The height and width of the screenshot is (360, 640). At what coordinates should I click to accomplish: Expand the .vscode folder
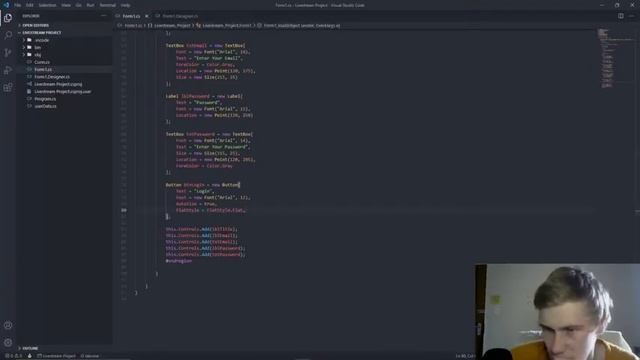pyautogui.click(x=42, y=40)
